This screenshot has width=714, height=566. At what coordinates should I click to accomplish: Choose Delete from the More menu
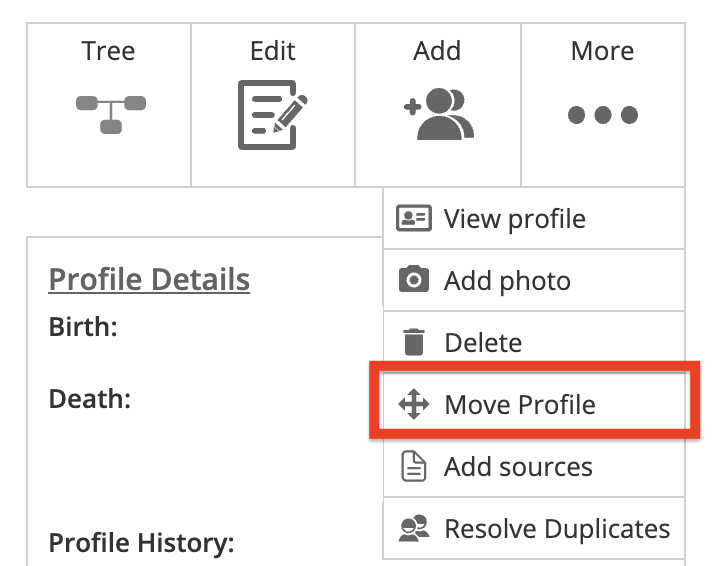click(483, 343)
